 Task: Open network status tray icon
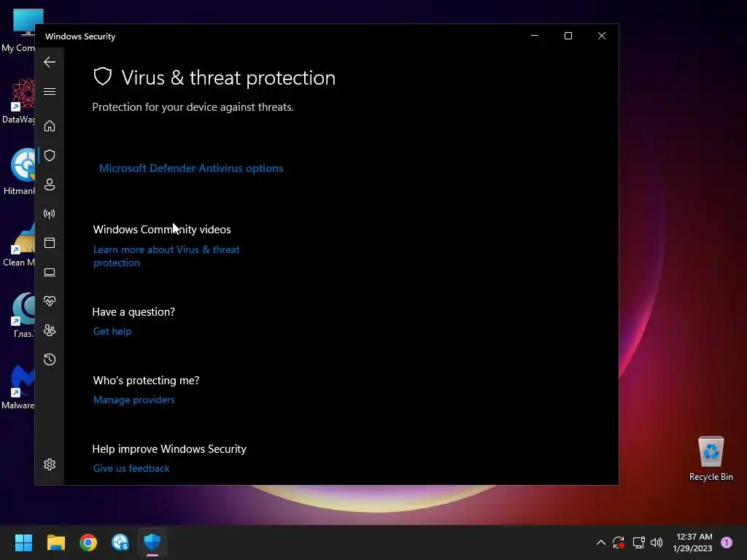click(638, 542)
